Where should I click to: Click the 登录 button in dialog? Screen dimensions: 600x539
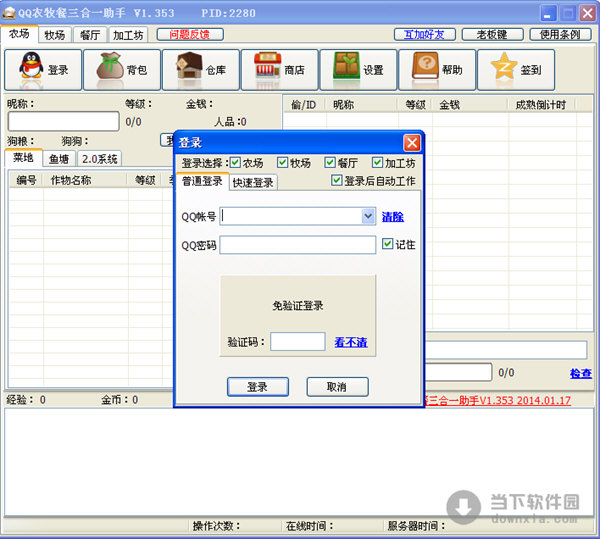coord(258,387)
